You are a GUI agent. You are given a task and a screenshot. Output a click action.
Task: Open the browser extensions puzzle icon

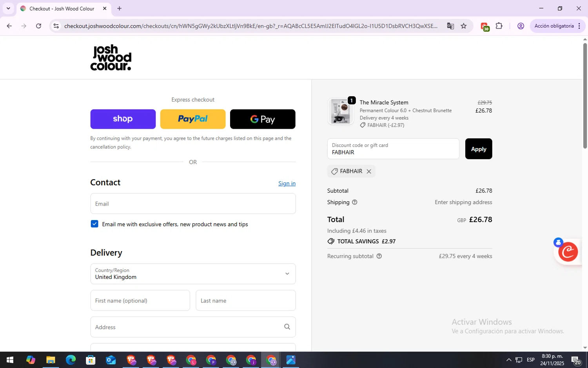click(x=499, y=26)
